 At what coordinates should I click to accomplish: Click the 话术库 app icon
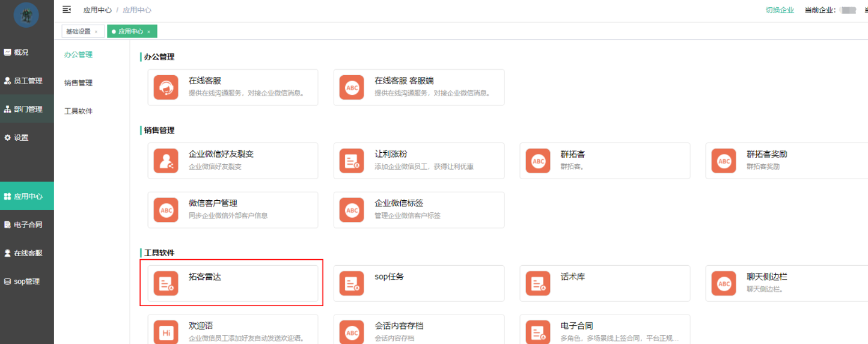point(538,283)
